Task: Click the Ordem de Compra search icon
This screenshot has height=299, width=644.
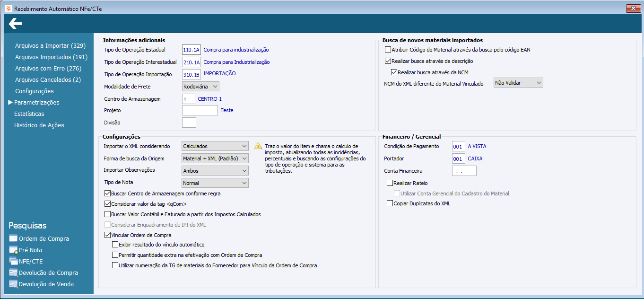Action: [x=13, y=238]
